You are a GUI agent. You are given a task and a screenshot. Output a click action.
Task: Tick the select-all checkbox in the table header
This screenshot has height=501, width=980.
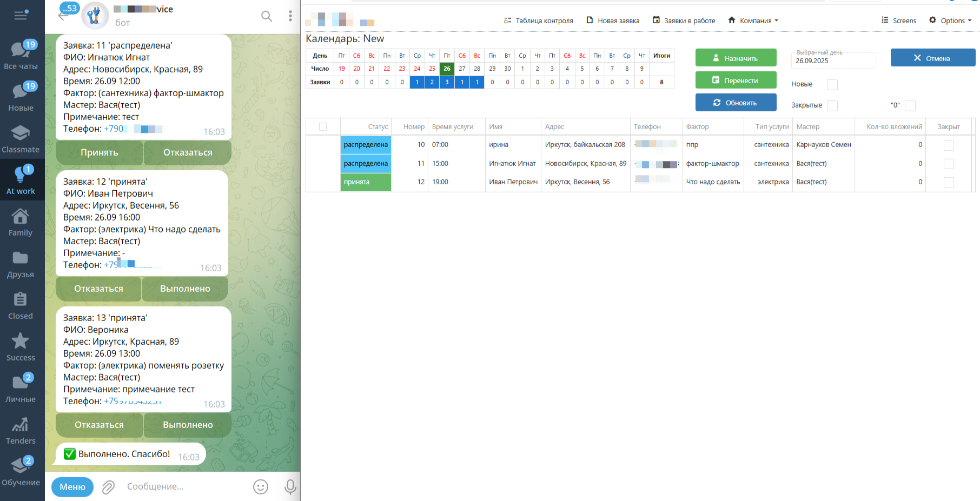point(323,126)
